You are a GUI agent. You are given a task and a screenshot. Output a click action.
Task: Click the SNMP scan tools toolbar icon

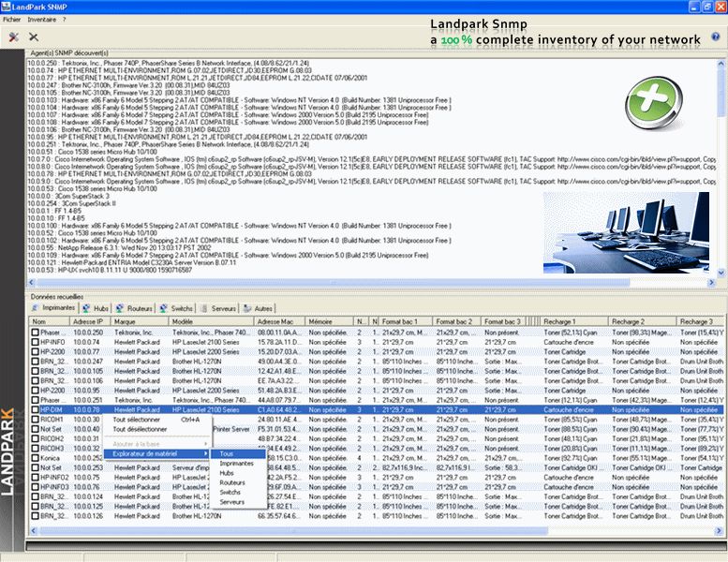click(x=13, y=37)
